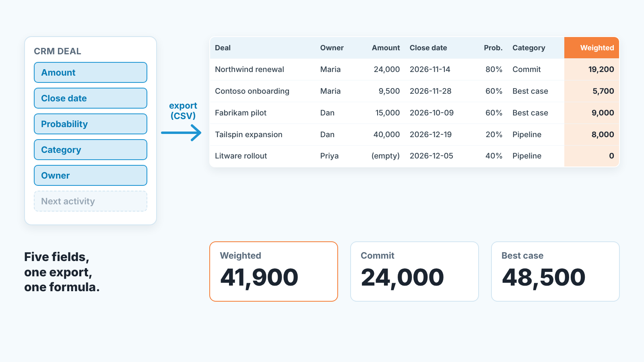Click the export (CSV) label
644x362 pixels.
pos(183,111)
